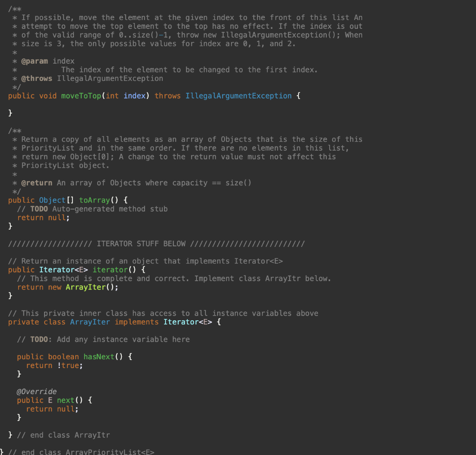Click the 'This method is complete and correct' comment
476x455 pixels.
(x=174, y=279)
